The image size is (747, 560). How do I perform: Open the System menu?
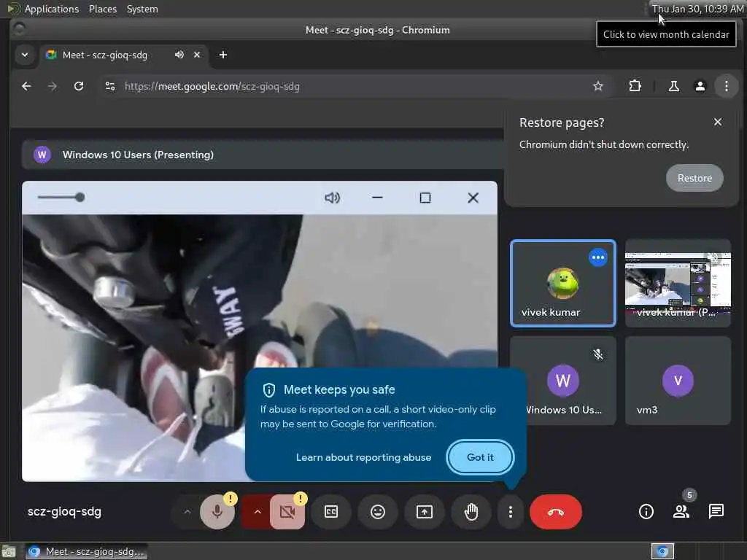pyautogui.click(x=142, y=9)
